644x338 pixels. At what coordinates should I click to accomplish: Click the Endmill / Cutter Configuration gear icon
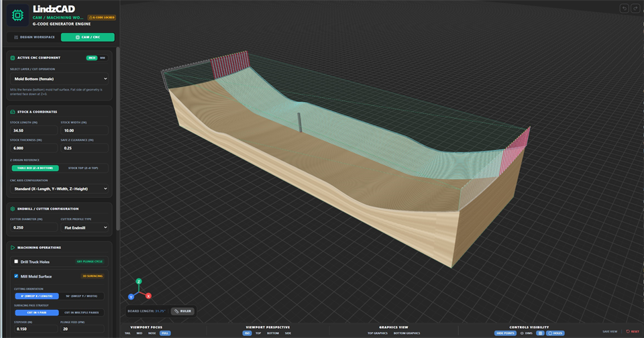click(x=13, y=209)
